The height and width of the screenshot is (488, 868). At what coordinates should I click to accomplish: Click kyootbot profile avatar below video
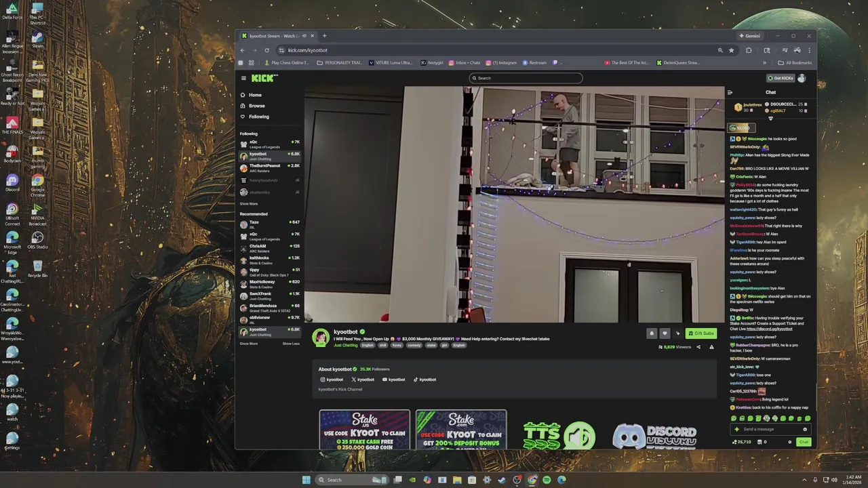321,337
